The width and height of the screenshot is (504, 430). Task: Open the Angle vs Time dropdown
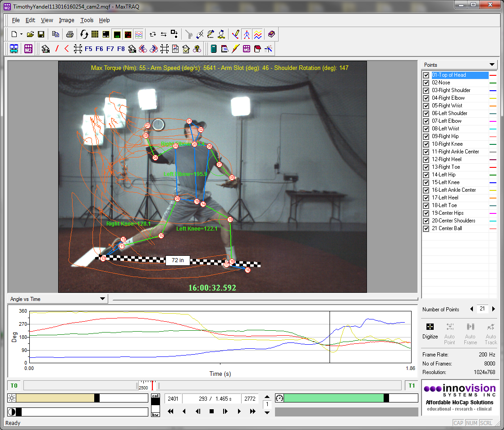103,299
